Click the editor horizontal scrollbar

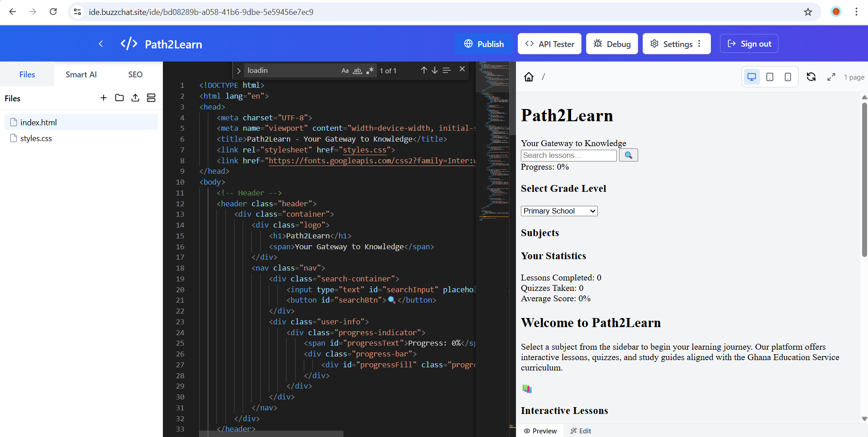pyautogui.click(x=272, y=434)
